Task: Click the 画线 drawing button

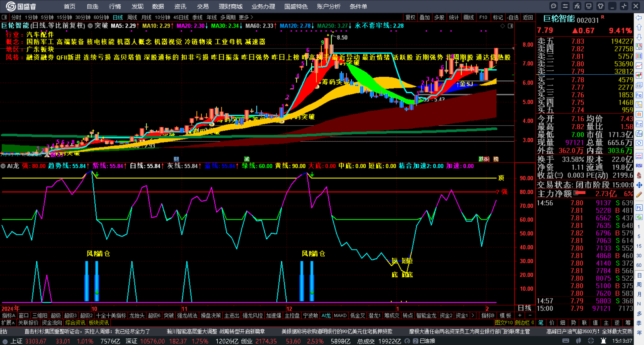Action: tap(469, 17)
